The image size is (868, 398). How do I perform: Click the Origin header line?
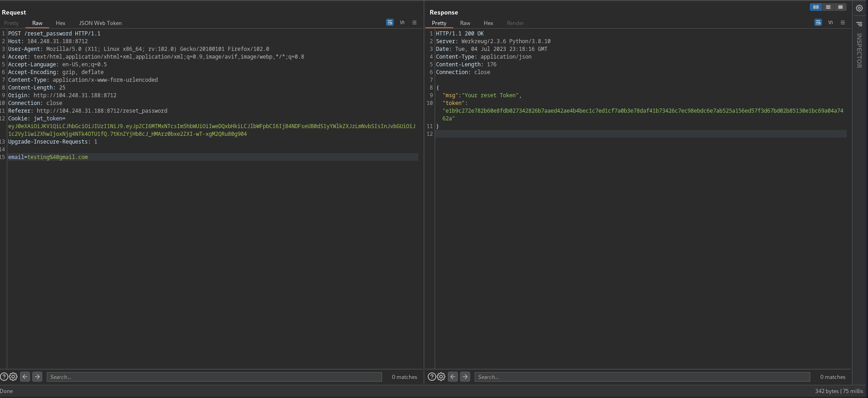62,95
